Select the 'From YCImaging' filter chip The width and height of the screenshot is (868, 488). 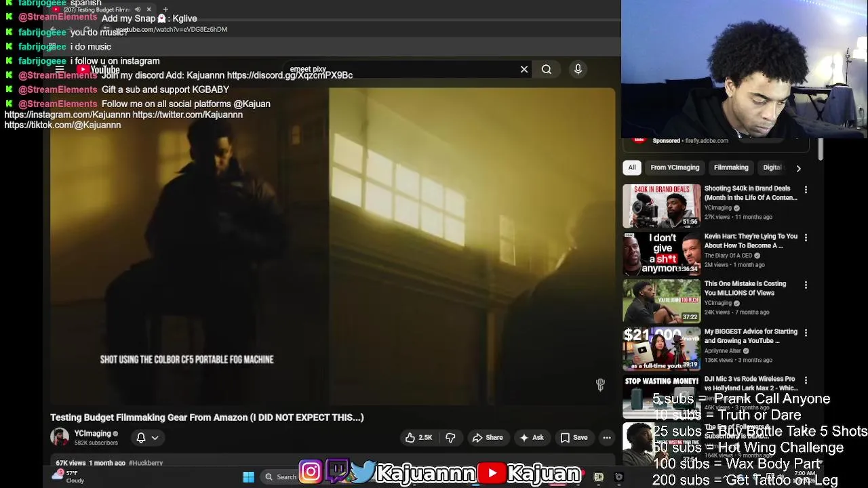[x=675, y=167]
